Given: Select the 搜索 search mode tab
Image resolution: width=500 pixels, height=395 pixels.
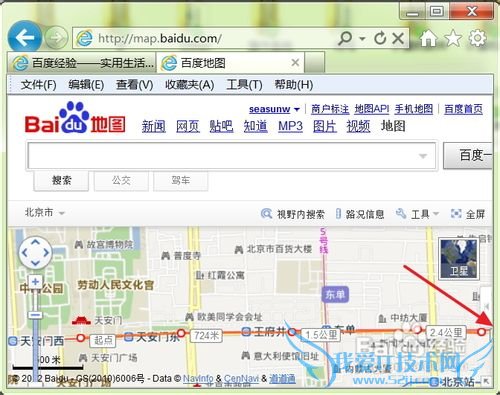Looking at the screenshot, I should (x=61, y=181).
